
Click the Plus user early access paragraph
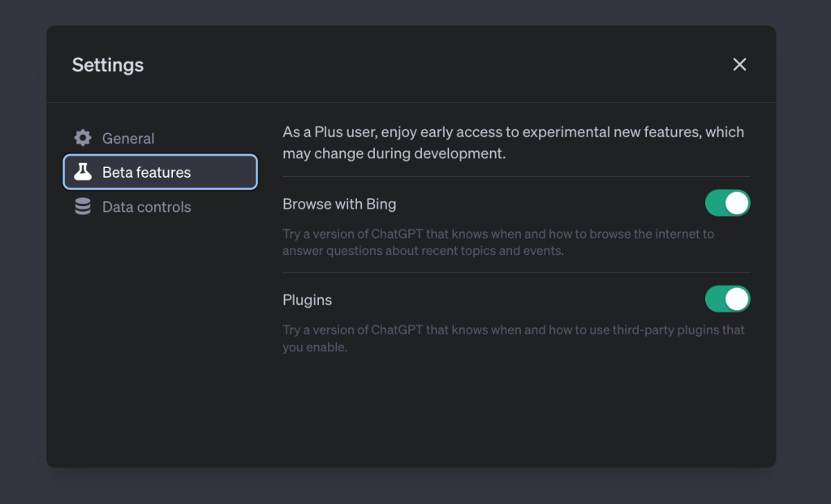pyautogui.click(x=513, y=142)
